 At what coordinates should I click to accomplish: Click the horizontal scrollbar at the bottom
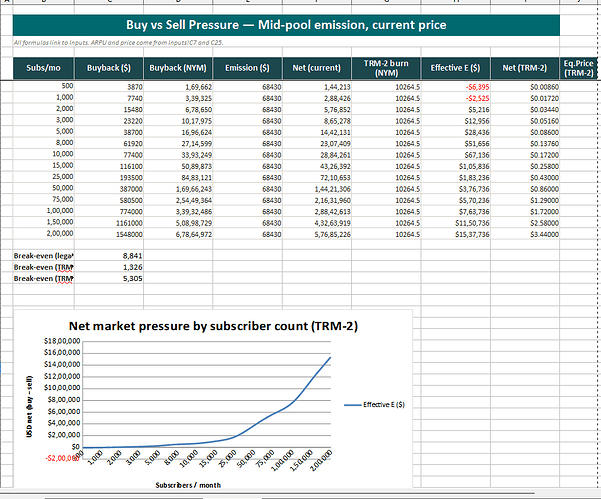coord(268,495)
